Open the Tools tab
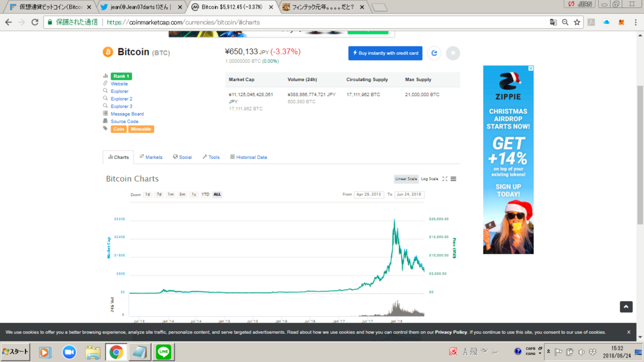644x362 pixels. [x=211, y=157]
